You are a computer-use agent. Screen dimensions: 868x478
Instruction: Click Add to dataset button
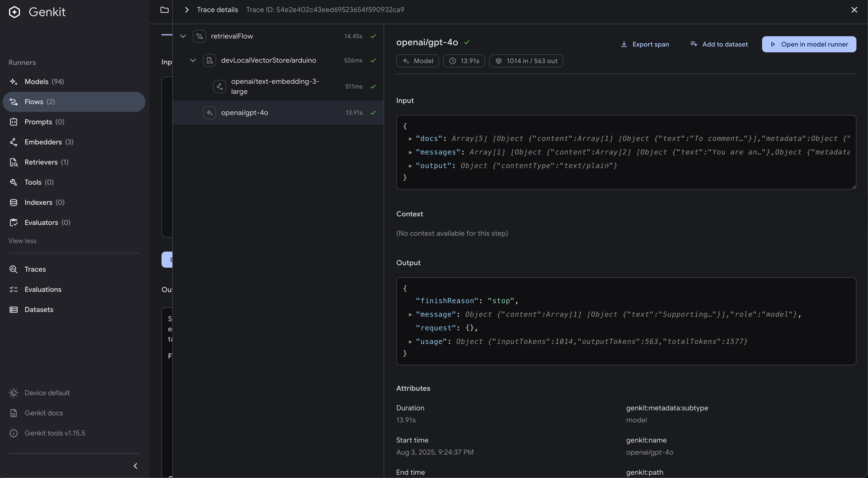coord(719,45)
